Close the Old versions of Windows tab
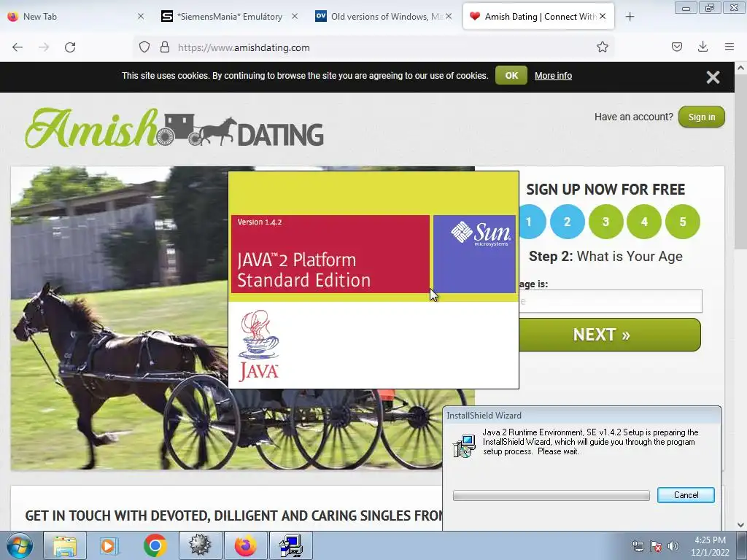The image size is (747, 560). tap(449, 17)
